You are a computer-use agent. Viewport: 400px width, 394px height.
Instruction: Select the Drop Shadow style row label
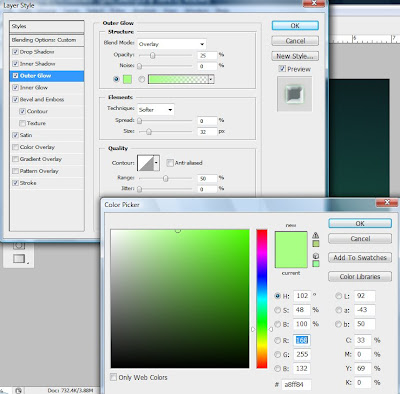pos(37,52)
